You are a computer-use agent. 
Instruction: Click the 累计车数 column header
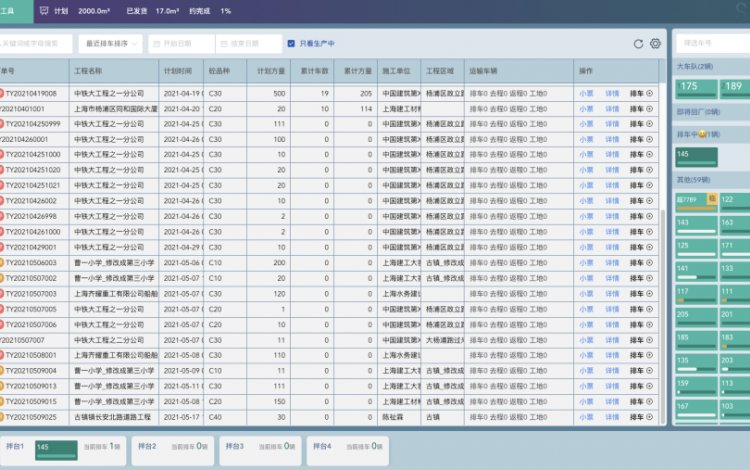point(314,71)
